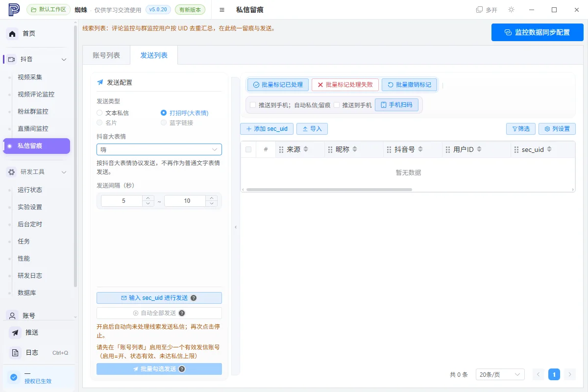The height and width of the screenshot is (392, 588).
Task: Click the 账号 user icon in sidebar
Action: pos(12,316)
